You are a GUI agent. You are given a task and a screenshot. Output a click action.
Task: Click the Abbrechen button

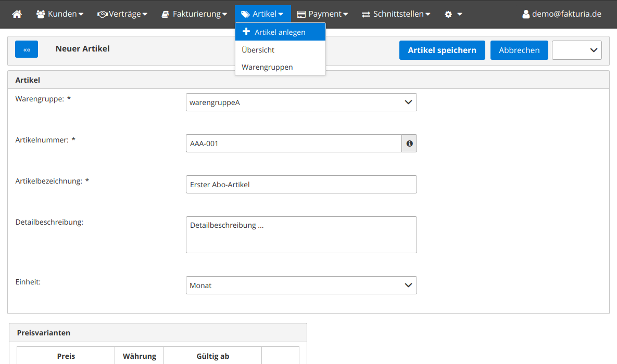tap(519, 50)
